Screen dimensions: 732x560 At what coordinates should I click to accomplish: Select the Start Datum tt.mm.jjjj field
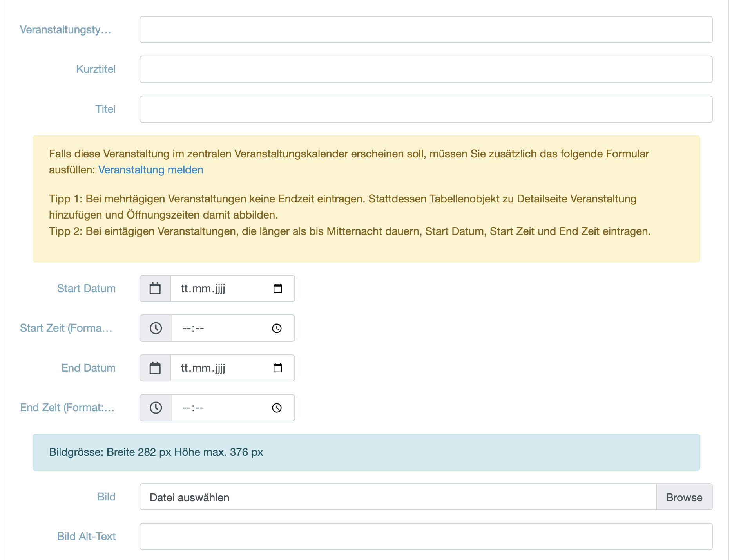[232, 289]
